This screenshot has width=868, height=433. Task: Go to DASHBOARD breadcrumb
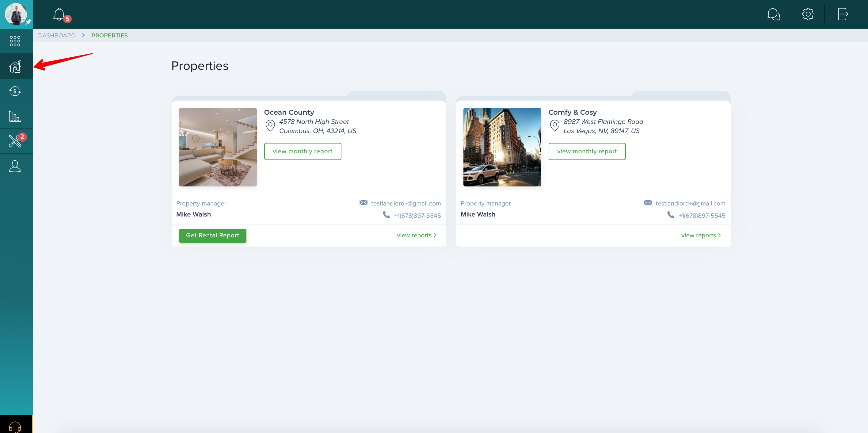tap(57, 35)
